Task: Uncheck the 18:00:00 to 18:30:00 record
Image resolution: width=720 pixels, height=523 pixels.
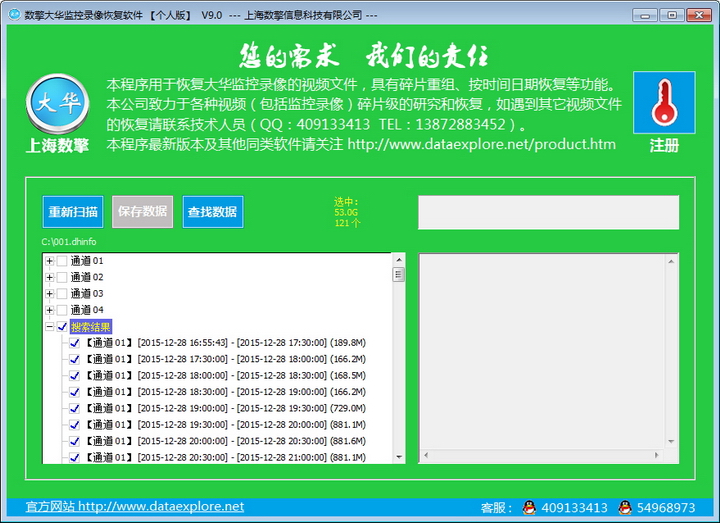Action: click(x=74, y=376)
